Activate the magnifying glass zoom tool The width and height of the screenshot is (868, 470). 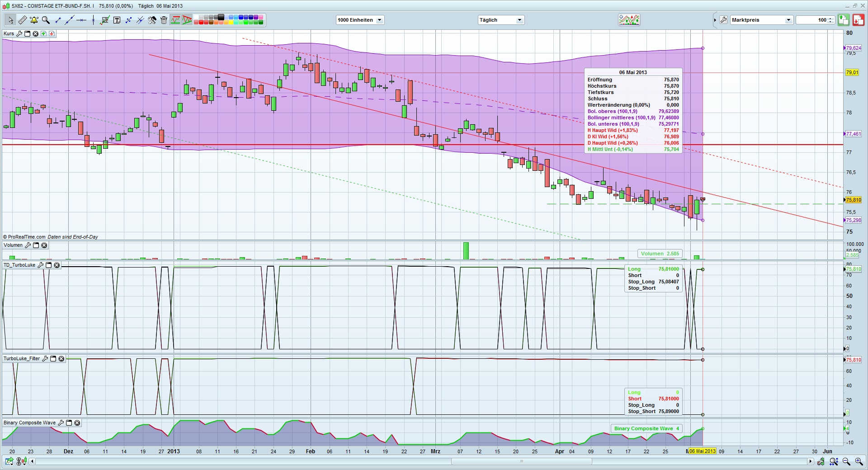point(46,20)
